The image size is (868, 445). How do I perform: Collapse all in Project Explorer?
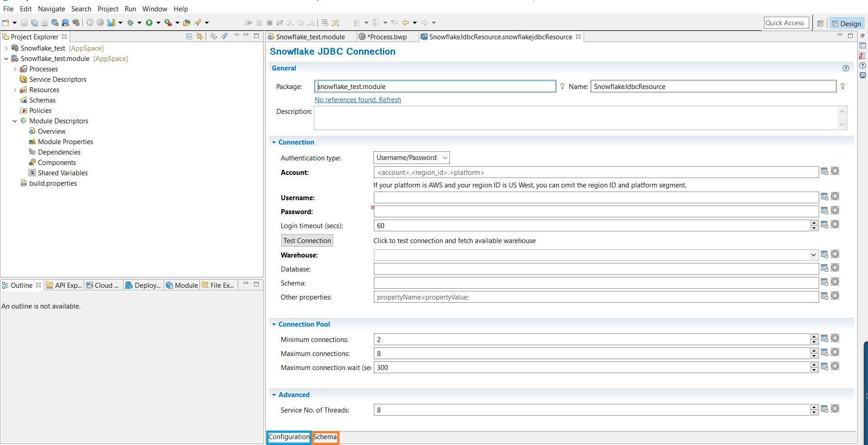(x=189, y=37)
